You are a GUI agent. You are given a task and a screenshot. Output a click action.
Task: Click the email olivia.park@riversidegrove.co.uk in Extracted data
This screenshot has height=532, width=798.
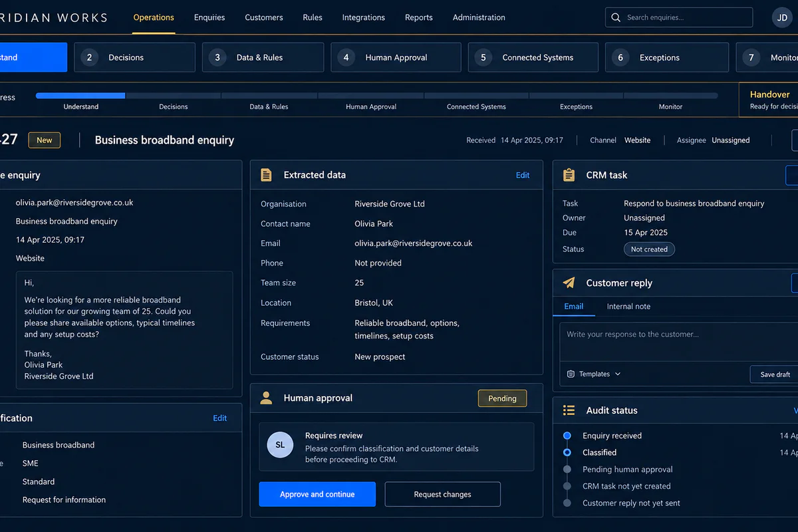[x=413, y=243]
